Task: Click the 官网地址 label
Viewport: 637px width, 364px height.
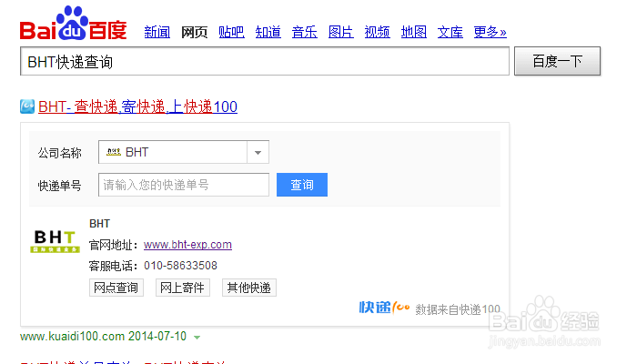Action: (x=114, y=245)
